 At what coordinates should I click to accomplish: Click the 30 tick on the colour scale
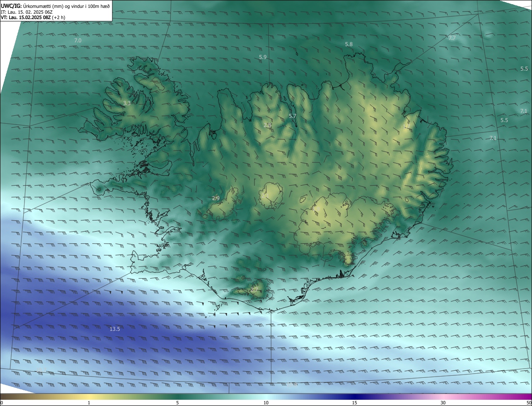coord(443,403)
